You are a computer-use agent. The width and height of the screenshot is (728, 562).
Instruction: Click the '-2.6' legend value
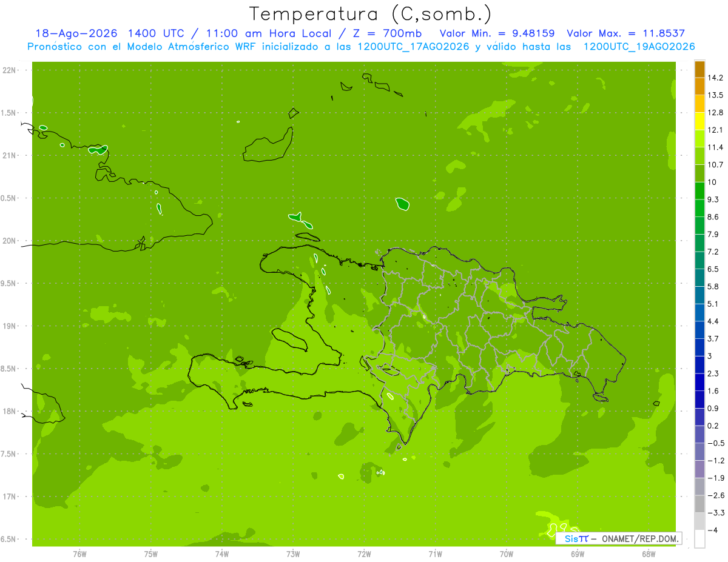pos(715,495)
